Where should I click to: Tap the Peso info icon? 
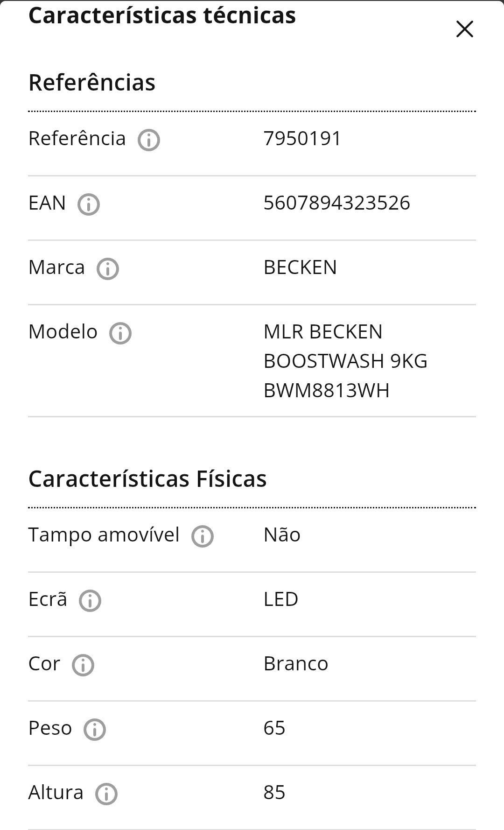(95, 729)
